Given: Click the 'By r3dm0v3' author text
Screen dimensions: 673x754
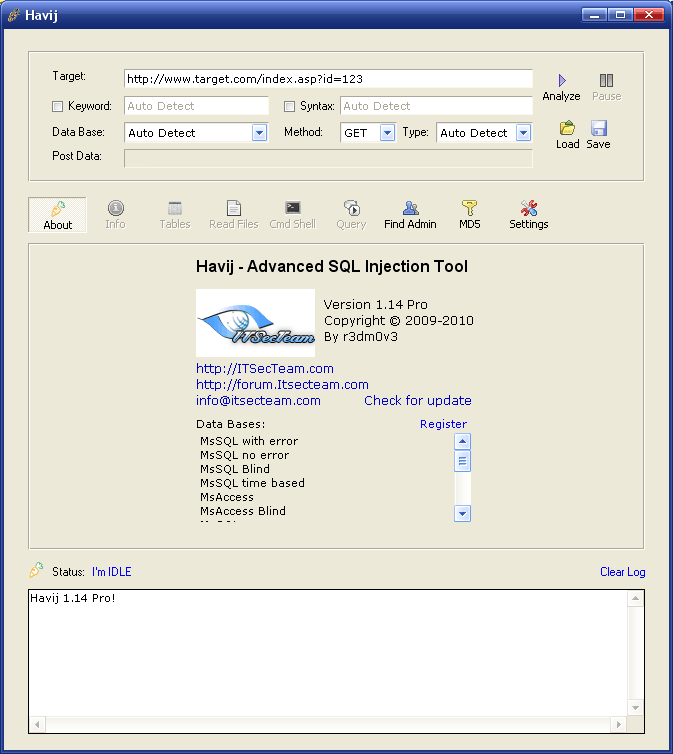Looking at the screenshot, I should (361, 337).
